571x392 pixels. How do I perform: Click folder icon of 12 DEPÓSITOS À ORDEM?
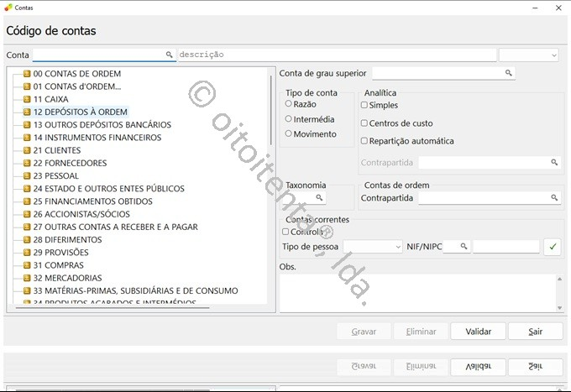click(x=27, y=112)
